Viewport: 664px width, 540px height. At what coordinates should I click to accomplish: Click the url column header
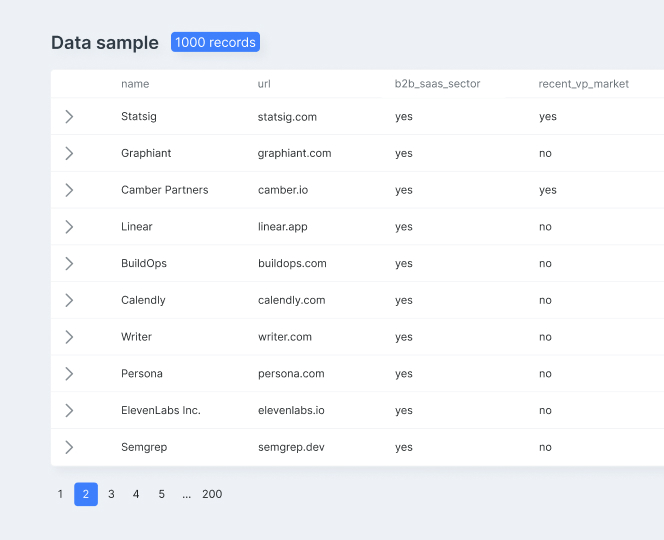point(264,84)
